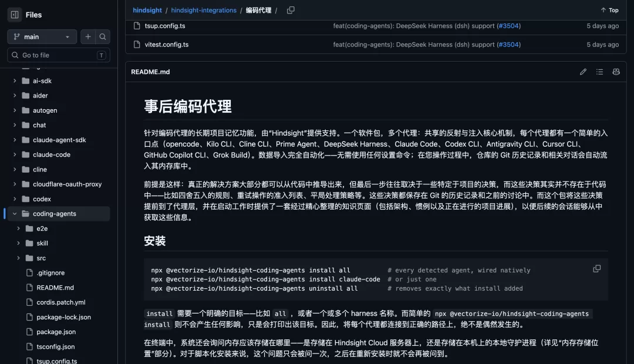This screenshot has width=634, height=364.
Task: Expand the chat folder chevron
Action: [x=15, y=125]
